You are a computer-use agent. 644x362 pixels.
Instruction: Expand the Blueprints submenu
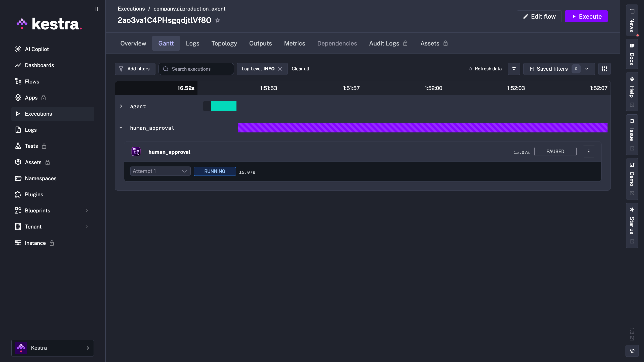53,210
